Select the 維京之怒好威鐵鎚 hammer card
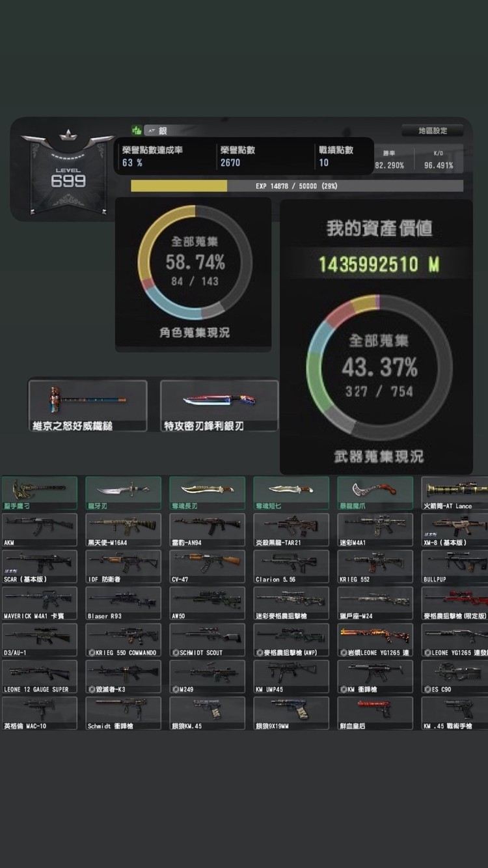Screen dimensions: 488x868 click(87, 406)
